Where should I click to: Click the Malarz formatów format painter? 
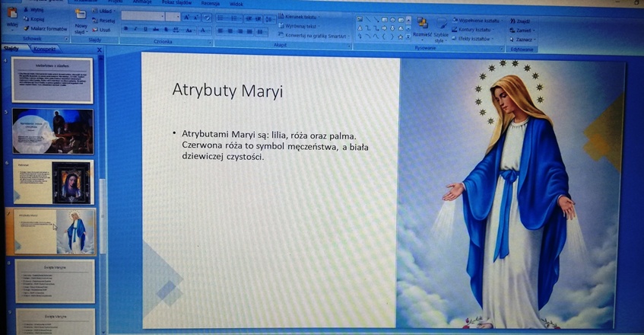click(45, 28)
